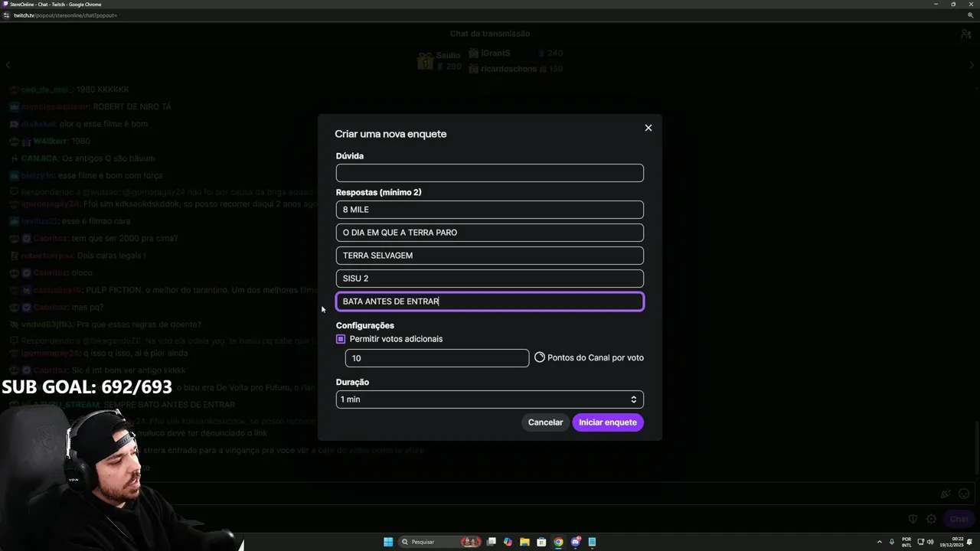Screen dimensions: 980x551
Task: Open the Windows Start menu
Action: (388, 542)
